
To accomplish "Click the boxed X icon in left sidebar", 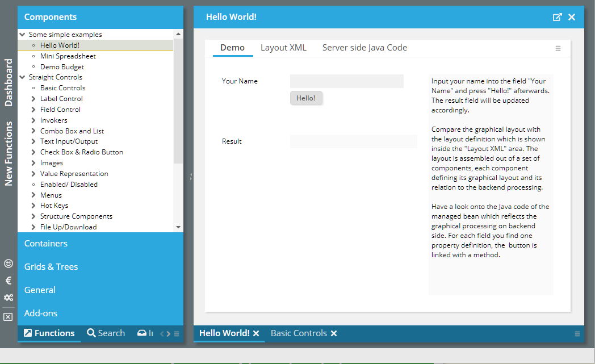I will point(8,317).
